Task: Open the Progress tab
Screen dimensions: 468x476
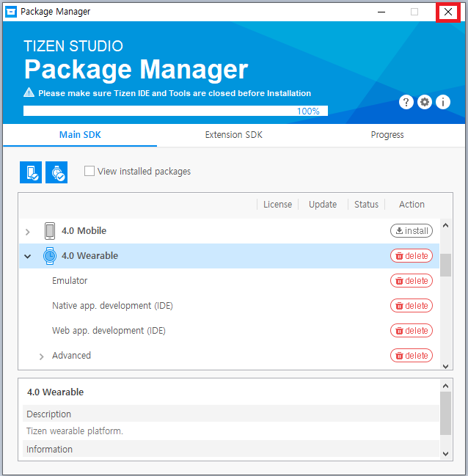Action: tap(387, 135)
